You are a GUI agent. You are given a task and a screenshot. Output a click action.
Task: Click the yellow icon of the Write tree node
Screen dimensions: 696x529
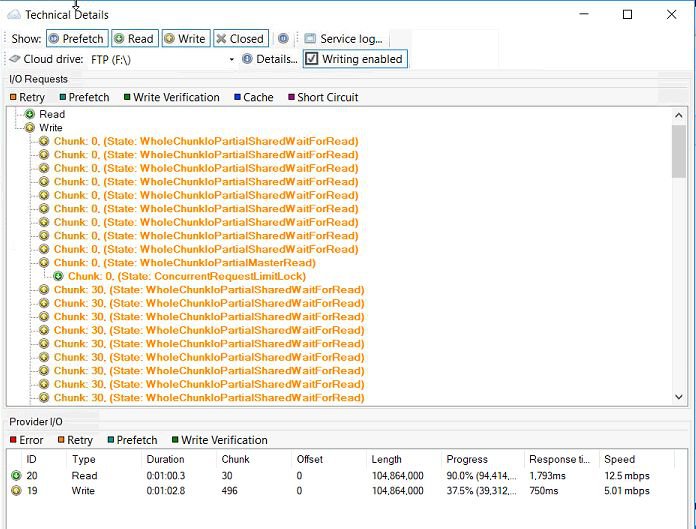click(x=30, y=128)
